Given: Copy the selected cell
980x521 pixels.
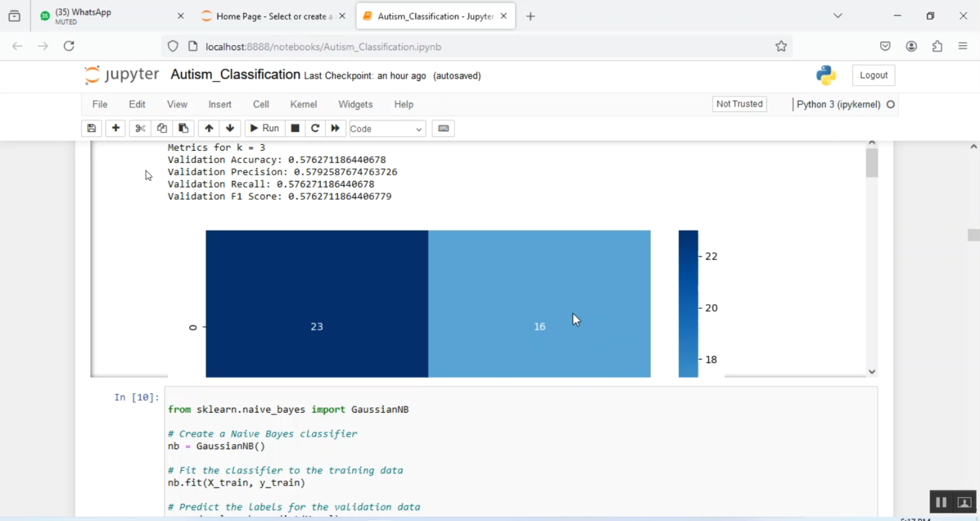Looking at the screenshot, I should pos(161,128).
